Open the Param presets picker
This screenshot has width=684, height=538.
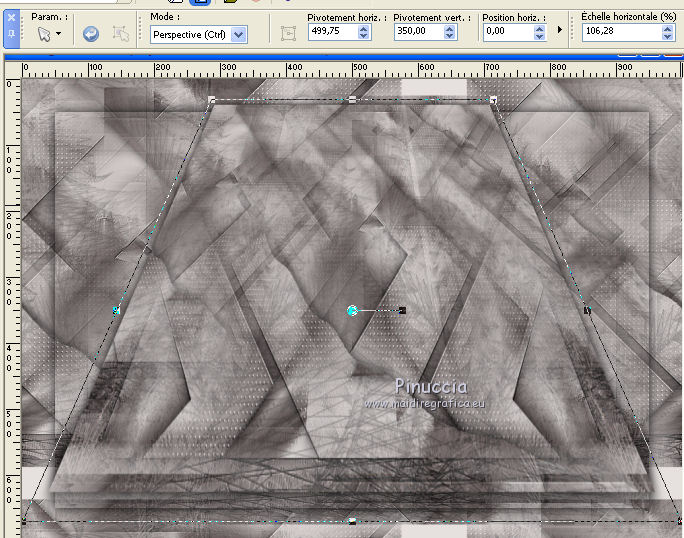47,34
